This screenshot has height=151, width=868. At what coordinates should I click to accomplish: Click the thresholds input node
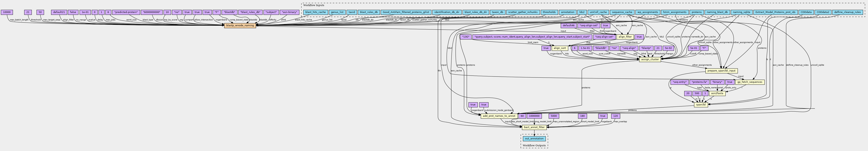pyautogui.click(x=549, y=12)
